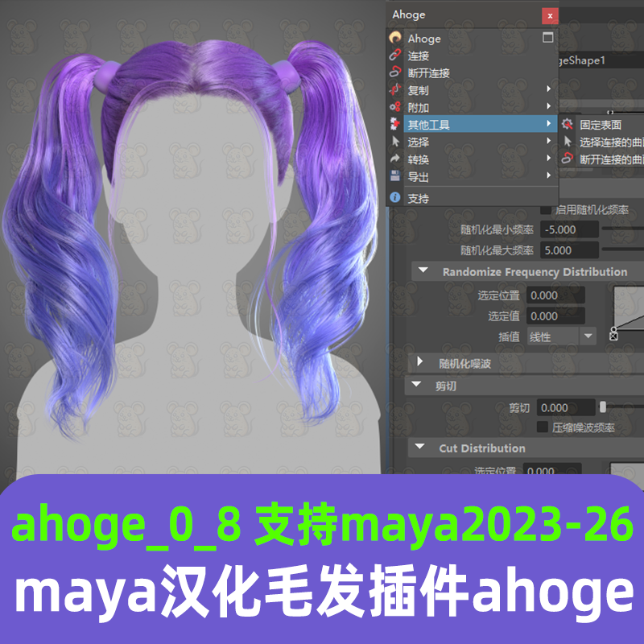Choose 连接 from the Ahoge menu
Screen dimensions: 644x644
click(473, 56)
